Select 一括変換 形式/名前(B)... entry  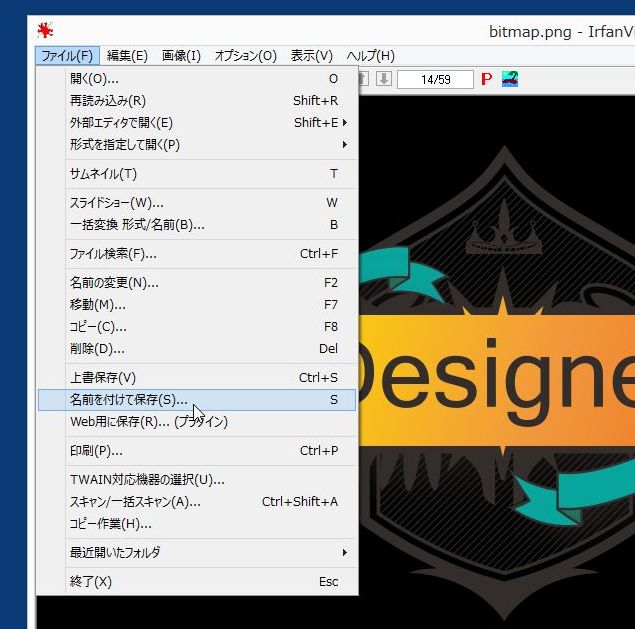197,224
